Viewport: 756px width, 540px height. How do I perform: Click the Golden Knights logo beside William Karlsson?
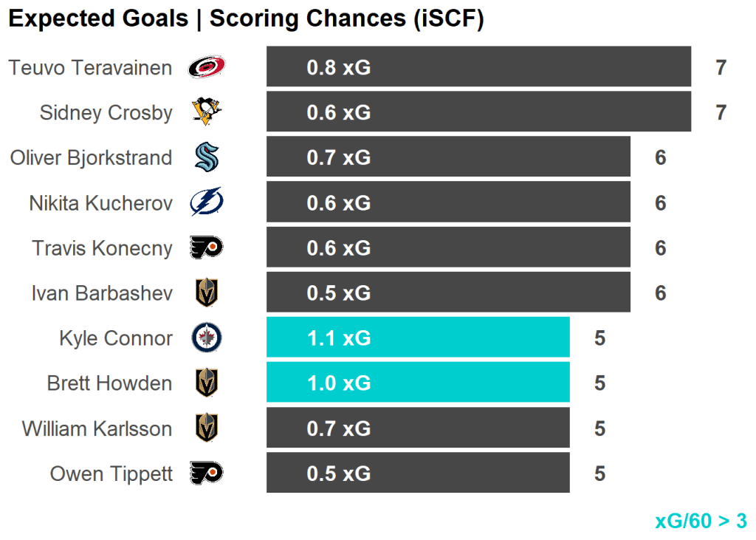pos(207,428)
